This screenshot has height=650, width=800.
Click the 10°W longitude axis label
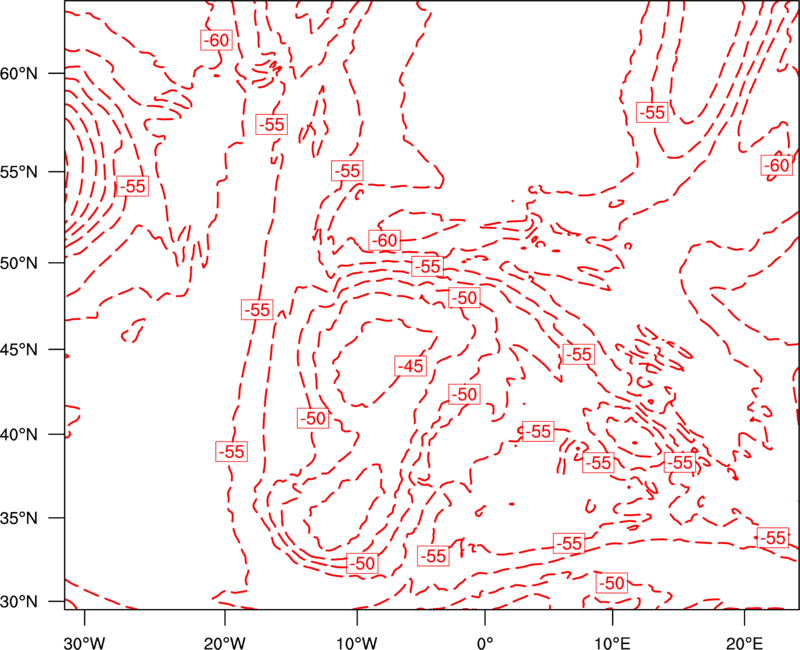pyautogui.click(x=357, y=643)
